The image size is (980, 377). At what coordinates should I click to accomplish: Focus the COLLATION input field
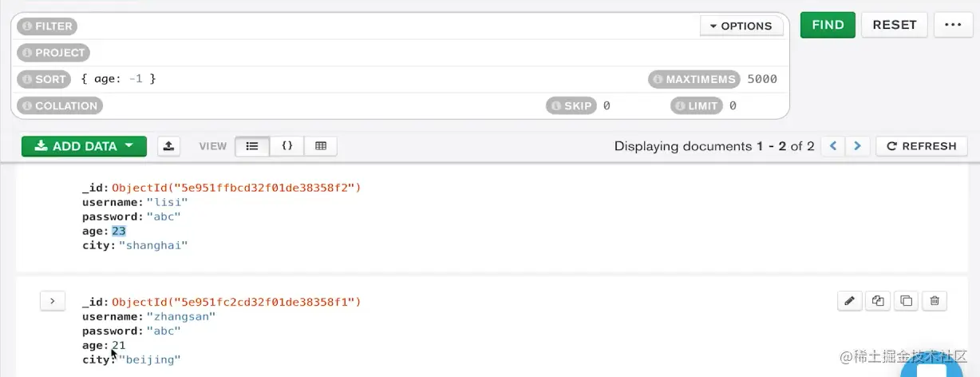coord(322,105)
